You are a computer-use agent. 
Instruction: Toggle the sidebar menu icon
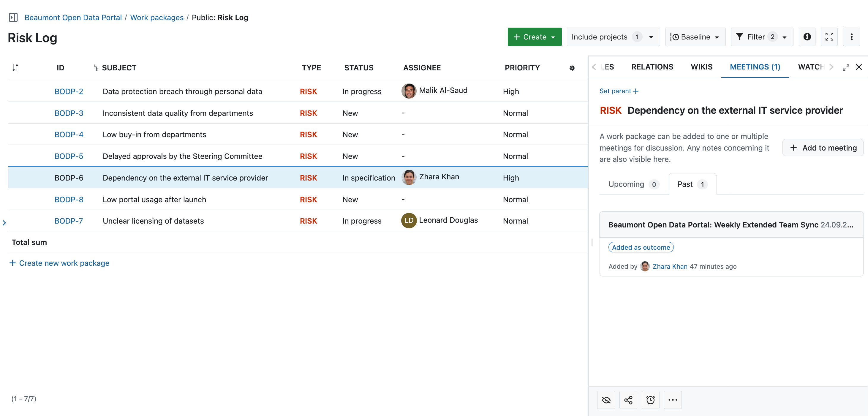point(13,17)
